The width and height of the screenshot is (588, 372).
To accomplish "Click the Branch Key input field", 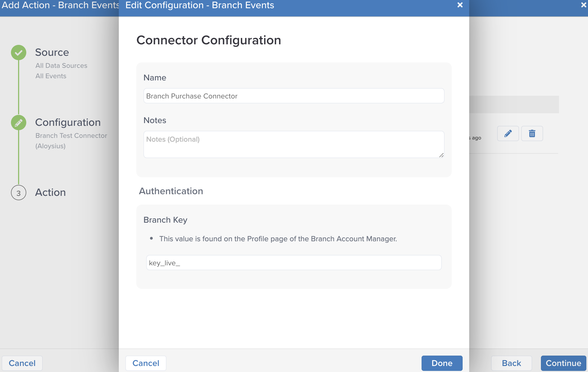I will coord(294,263).
